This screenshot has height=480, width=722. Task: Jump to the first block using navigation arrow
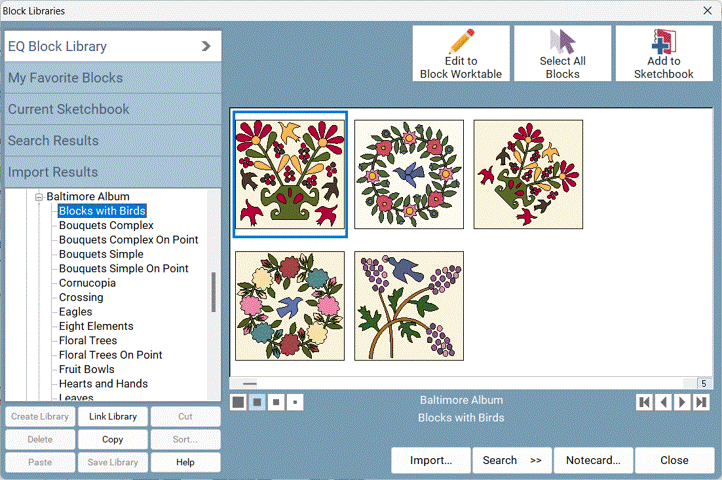tap(645, 402)
